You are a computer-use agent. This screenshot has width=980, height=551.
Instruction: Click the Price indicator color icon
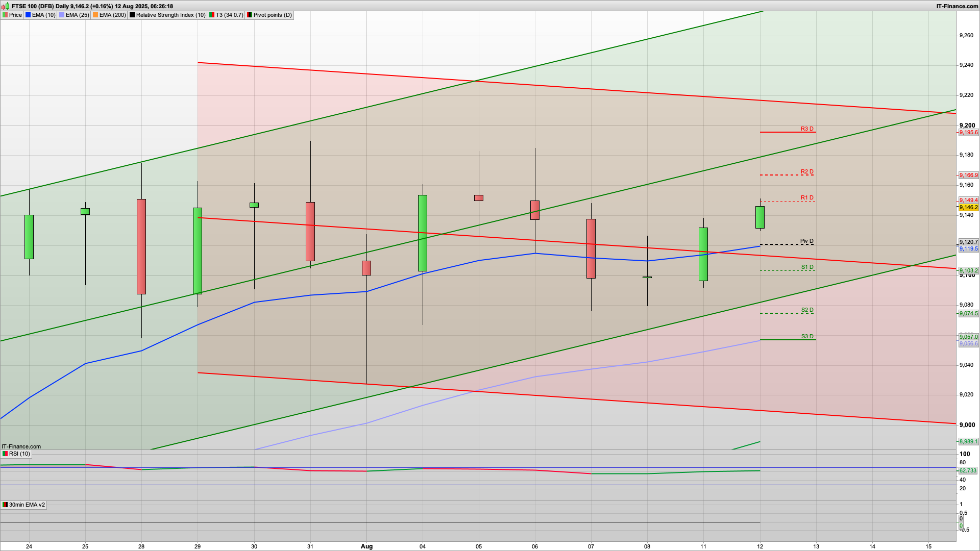(5, 15)
